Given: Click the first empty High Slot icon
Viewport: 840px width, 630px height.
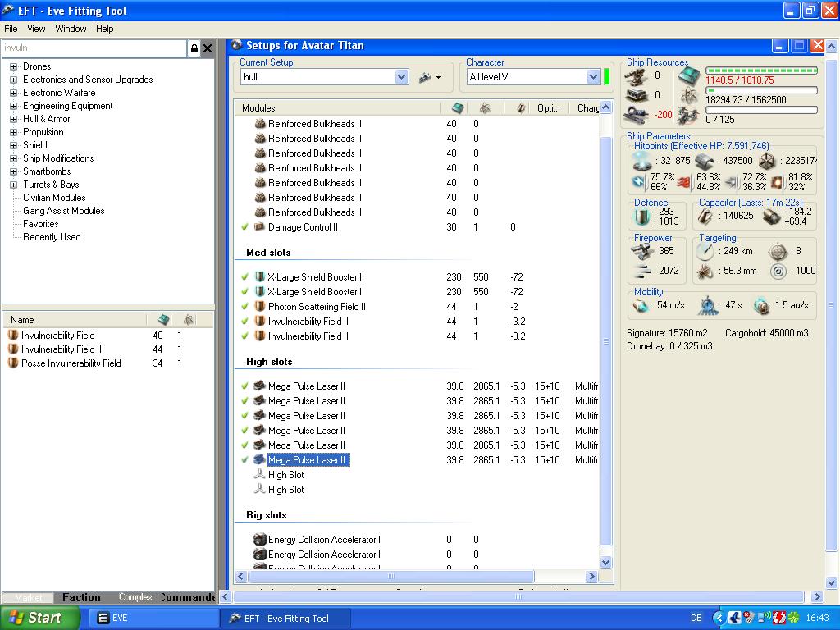Looking at the screenshot, I should pyautogui.click(x=259, y=475).
